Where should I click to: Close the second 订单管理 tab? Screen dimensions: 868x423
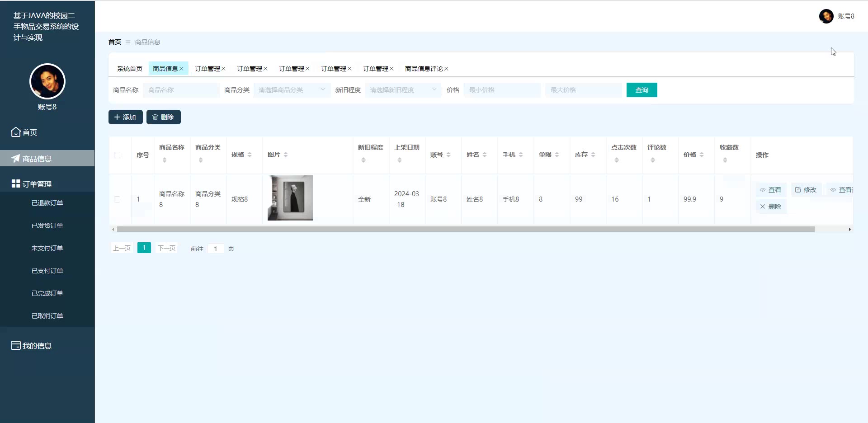pos(265,69)
